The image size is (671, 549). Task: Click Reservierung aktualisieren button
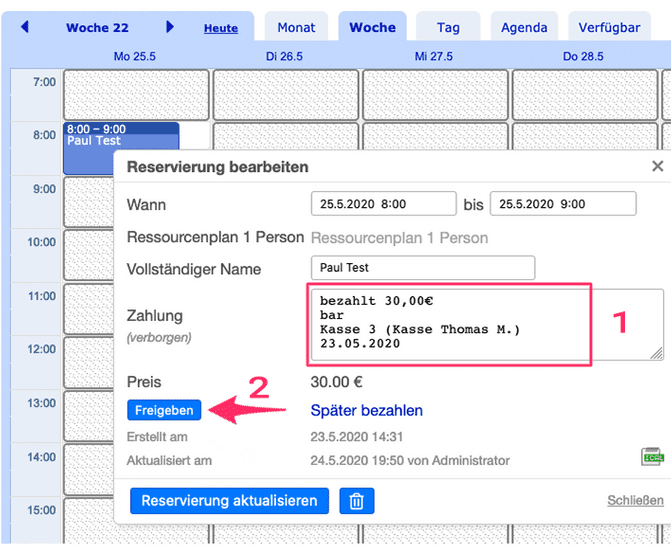click(229, 501)
